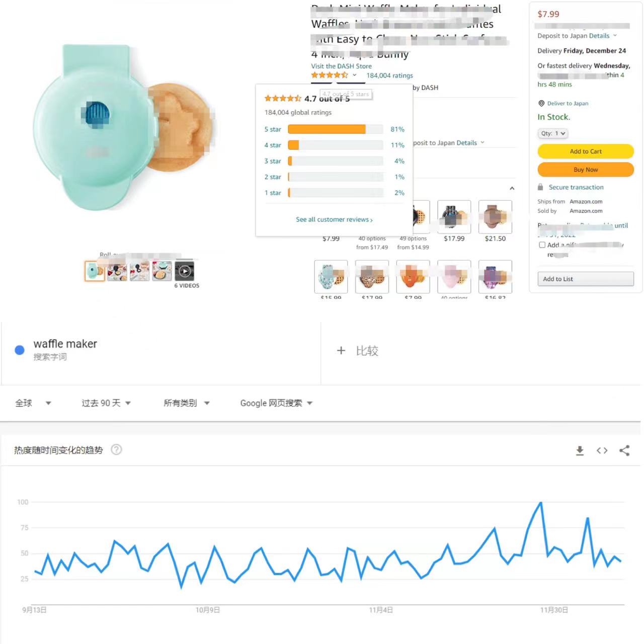Screen dimensions: 644x644
Task: Select the first aqua waffle maker thumbnail
Action: (95, 271)
